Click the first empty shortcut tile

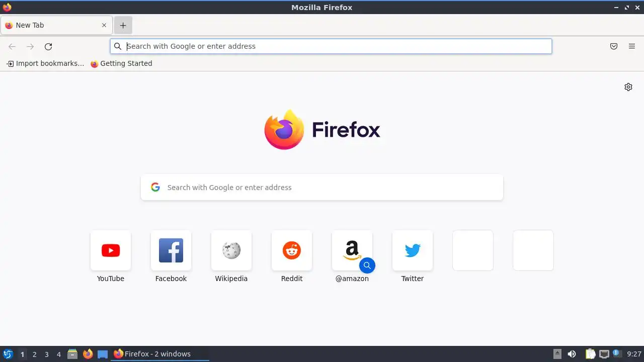coord(473,250)
